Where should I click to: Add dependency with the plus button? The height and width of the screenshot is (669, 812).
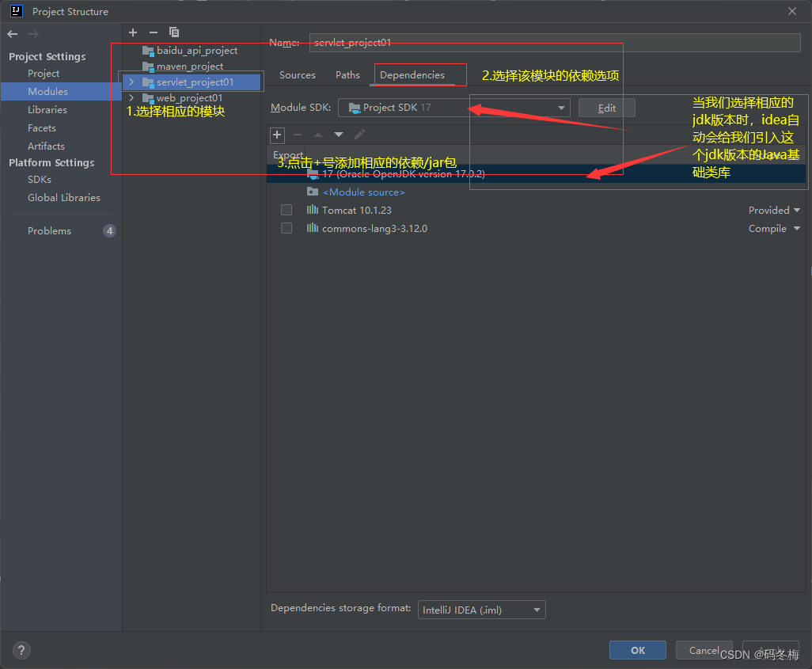pyautogui.click(x=277, y=135)
